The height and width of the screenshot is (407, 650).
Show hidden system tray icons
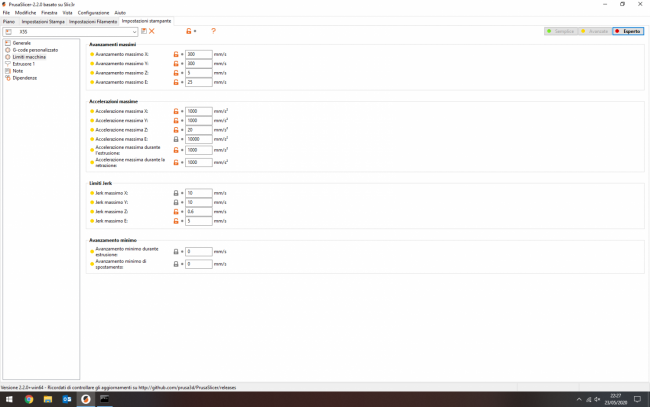579,400
